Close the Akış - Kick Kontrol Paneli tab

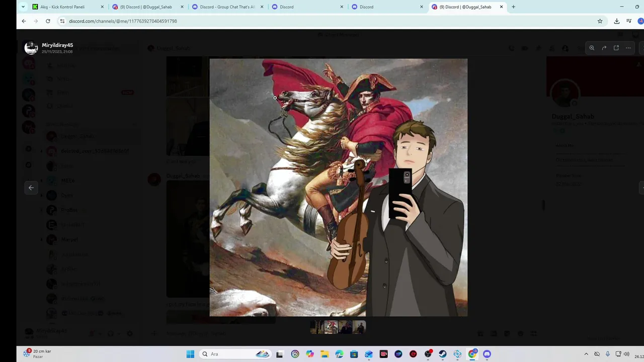(102, 7)
